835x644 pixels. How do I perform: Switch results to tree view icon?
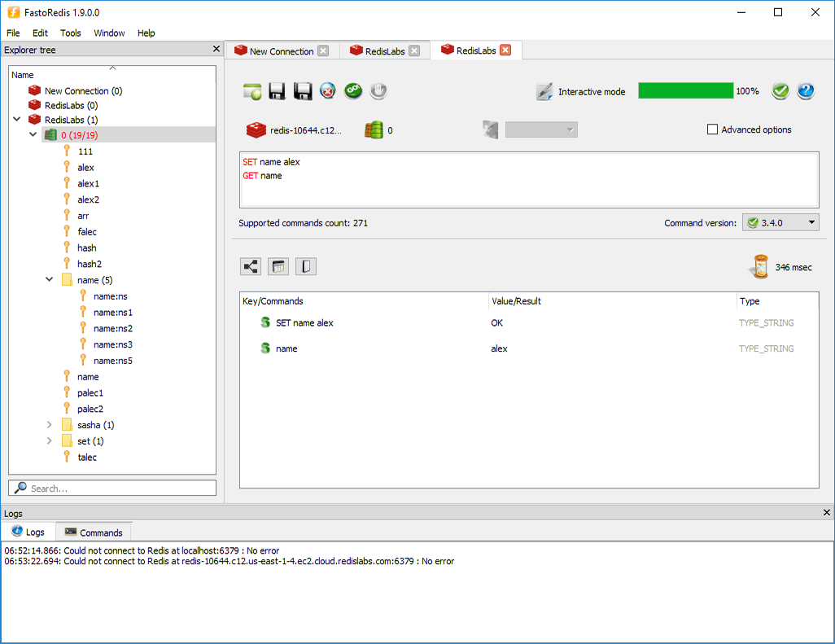pyautogui.click(x=251, y=266)
